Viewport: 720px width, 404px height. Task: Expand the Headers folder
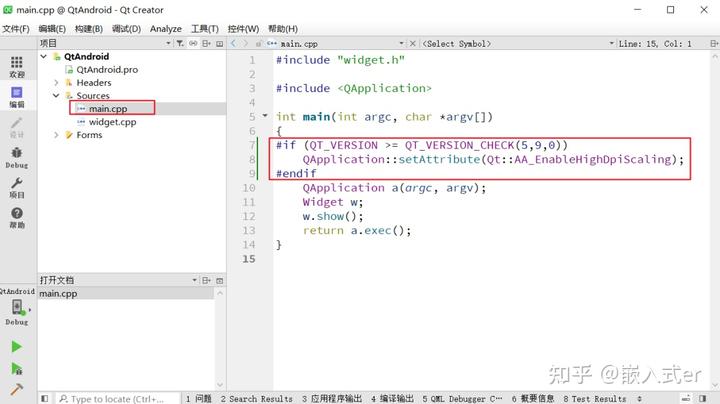point(57,83)
